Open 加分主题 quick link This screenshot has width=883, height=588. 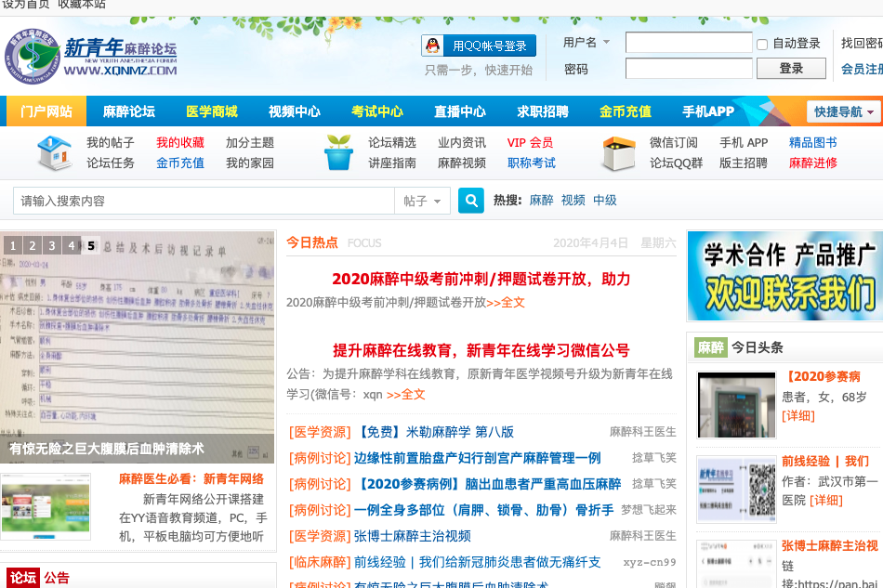coord(250,143)
